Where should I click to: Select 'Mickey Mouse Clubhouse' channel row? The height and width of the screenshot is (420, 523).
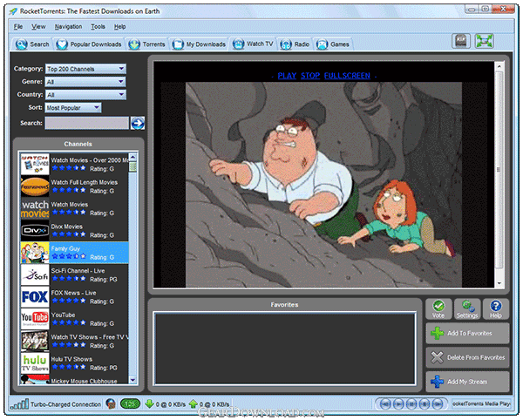pyautogui.click(x=74, y=380)
